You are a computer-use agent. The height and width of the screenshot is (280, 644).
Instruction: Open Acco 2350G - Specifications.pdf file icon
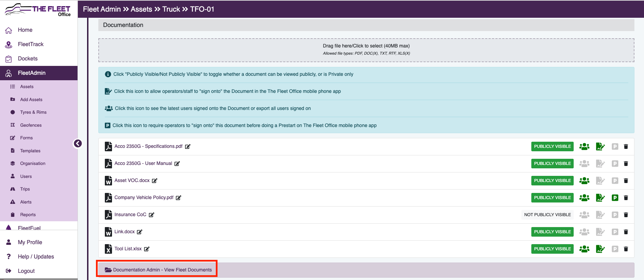click(108, 146)
